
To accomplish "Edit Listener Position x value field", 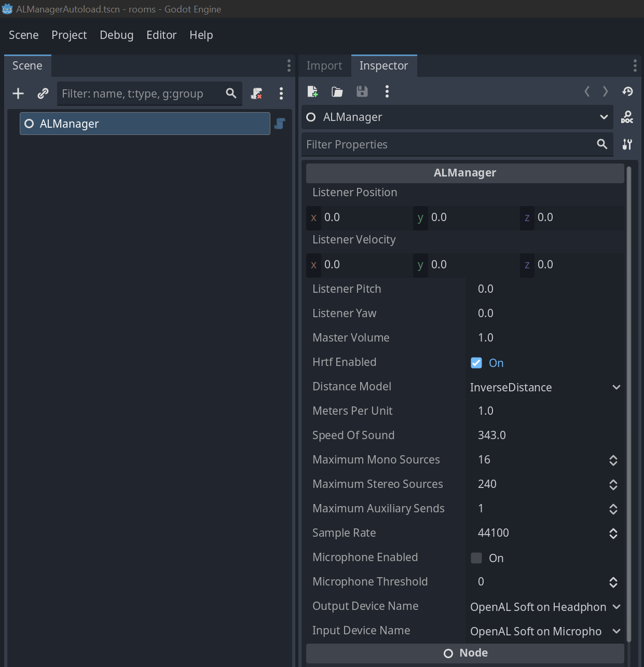I will (359, 217).
